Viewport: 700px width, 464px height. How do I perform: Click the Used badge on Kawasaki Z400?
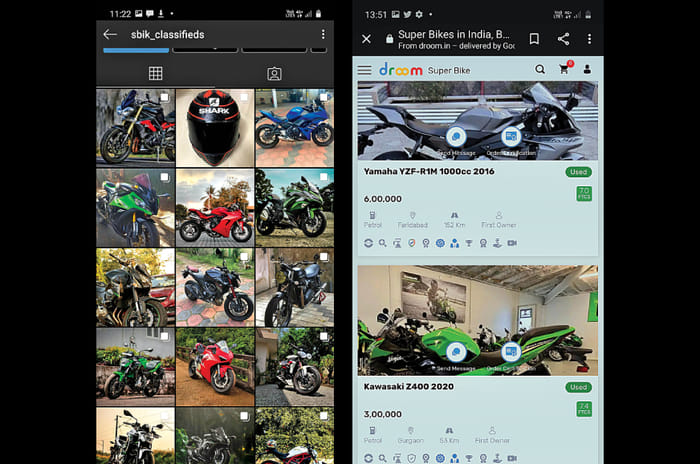coord(579,387)
